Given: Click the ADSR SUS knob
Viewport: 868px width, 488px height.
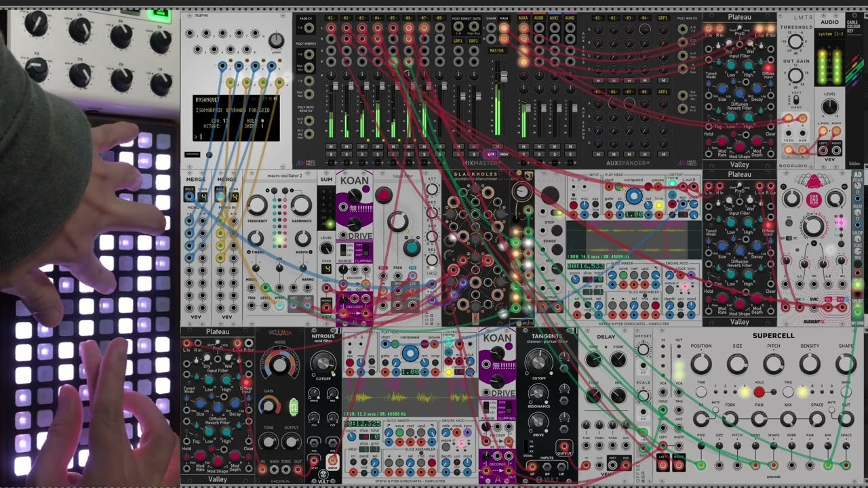Looking at the screenshot, I should click(432, 236).
